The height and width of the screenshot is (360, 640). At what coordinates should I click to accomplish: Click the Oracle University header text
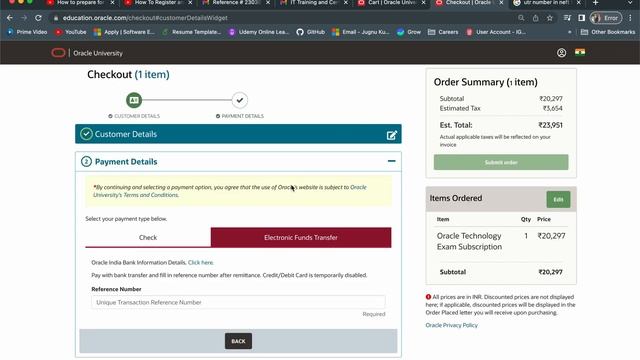(98, 53)
